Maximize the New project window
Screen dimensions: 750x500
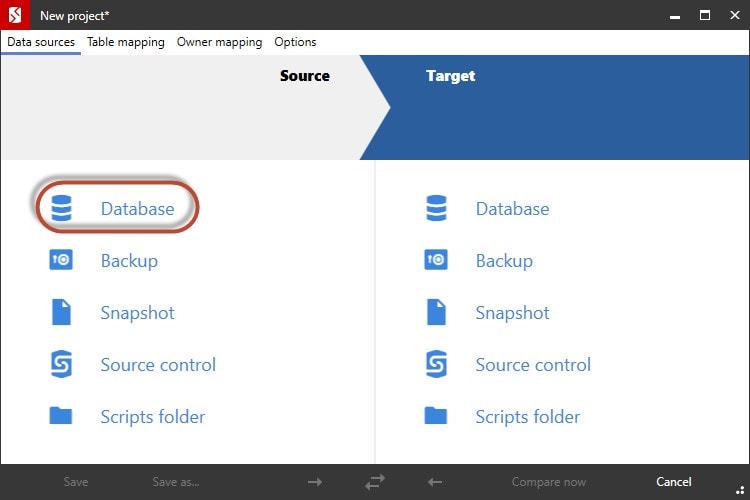(705, 15)
